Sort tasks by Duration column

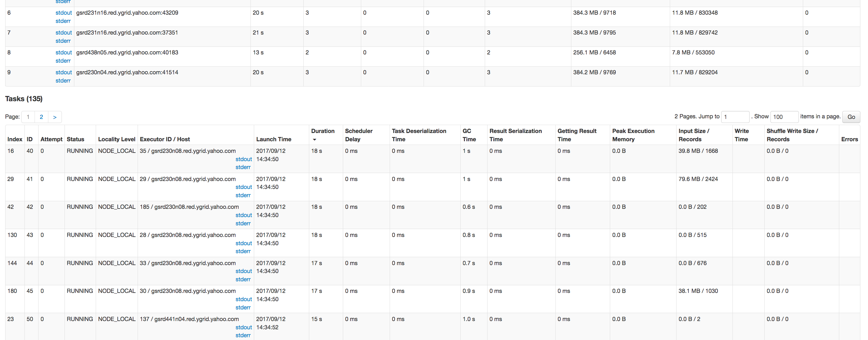[322, 131]
